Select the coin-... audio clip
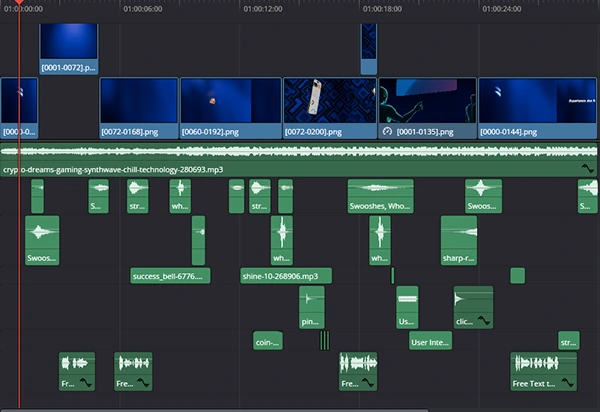Screen dimensions: 600x412 268,340
